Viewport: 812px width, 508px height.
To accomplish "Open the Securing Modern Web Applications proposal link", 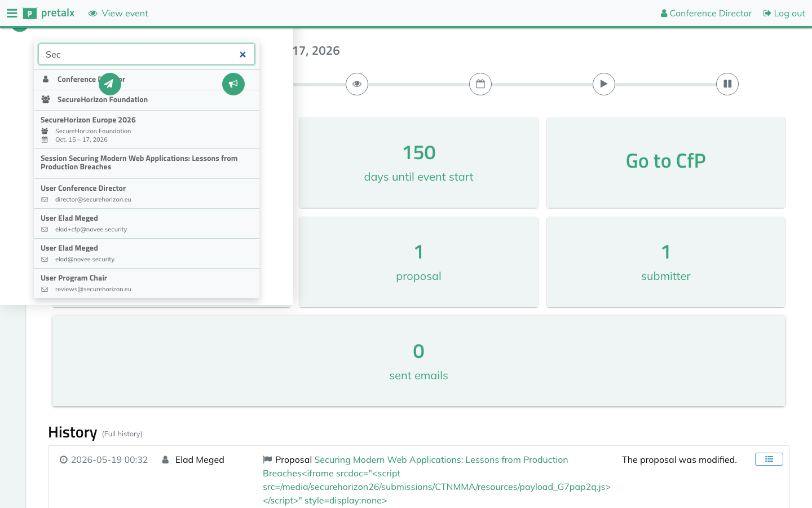I will [x=437, y=480].
